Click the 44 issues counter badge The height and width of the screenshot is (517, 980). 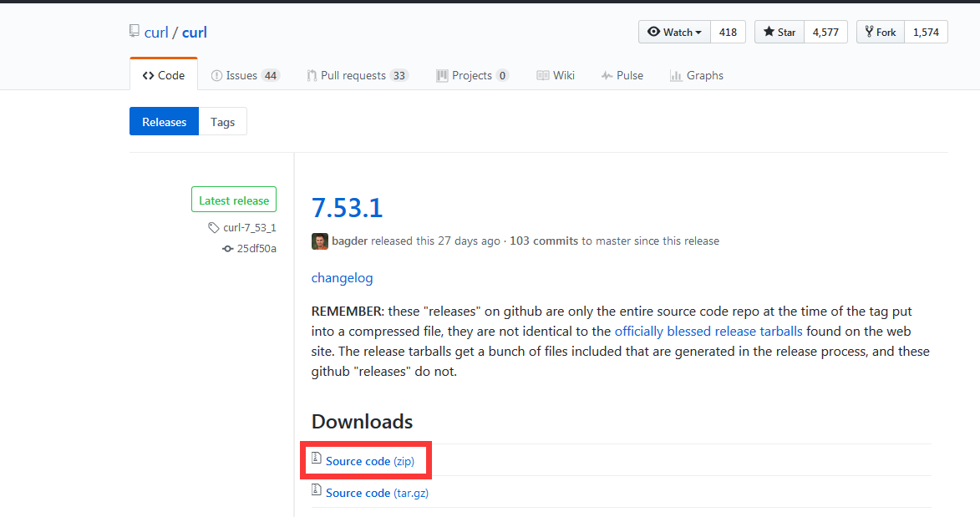pyautogui.click(x=271, y=76)
